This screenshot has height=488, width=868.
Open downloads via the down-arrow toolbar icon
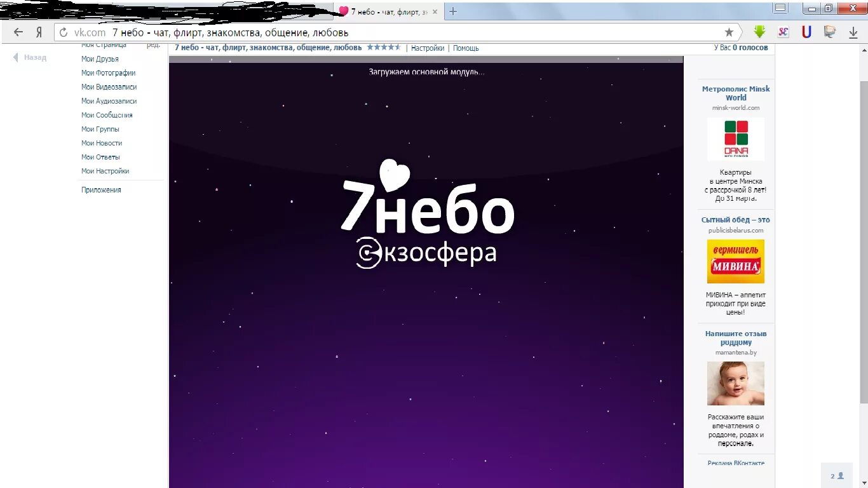[x=852, y=32]
